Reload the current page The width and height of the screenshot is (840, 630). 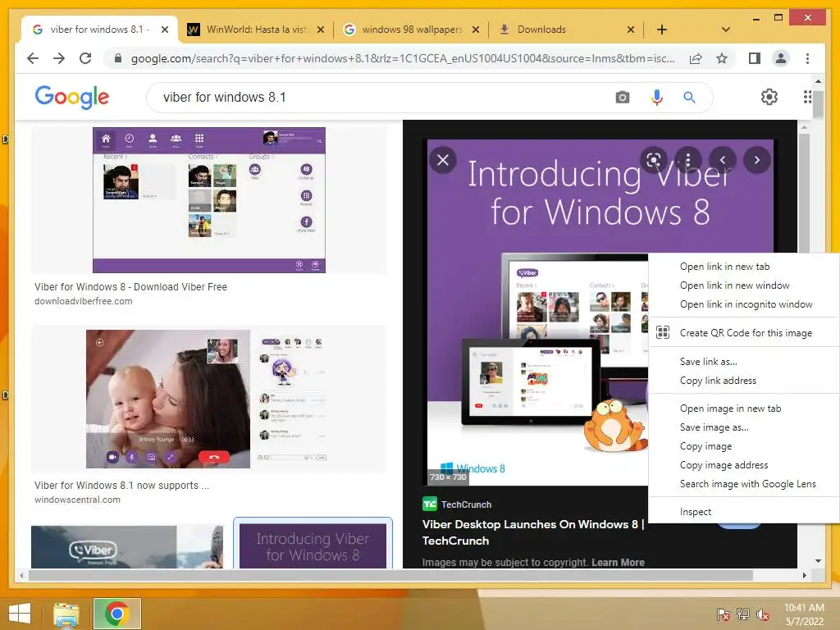pos(85,58)
